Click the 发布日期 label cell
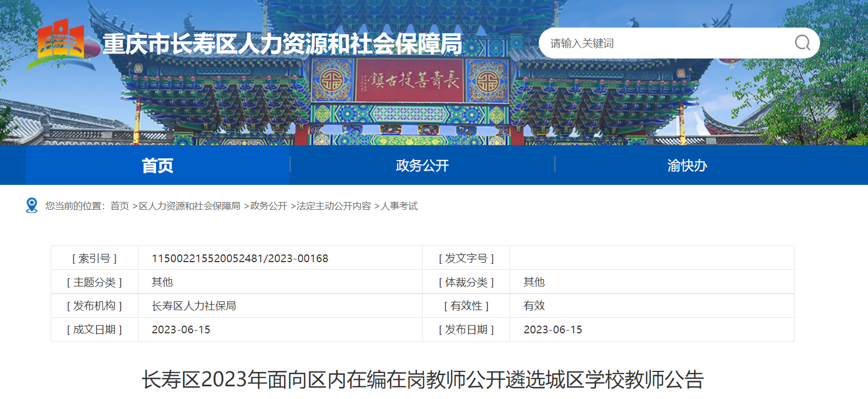 click(x=466, y=329)
